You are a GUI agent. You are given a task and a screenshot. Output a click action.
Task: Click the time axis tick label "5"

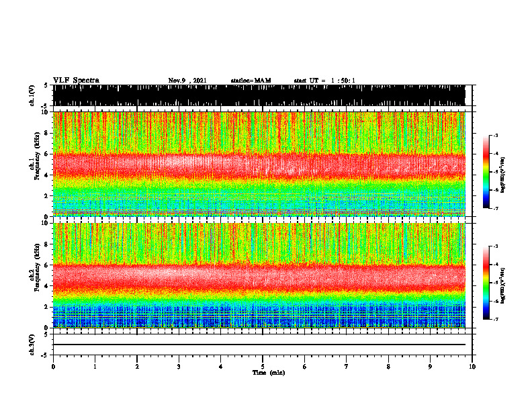coord(263,367)
